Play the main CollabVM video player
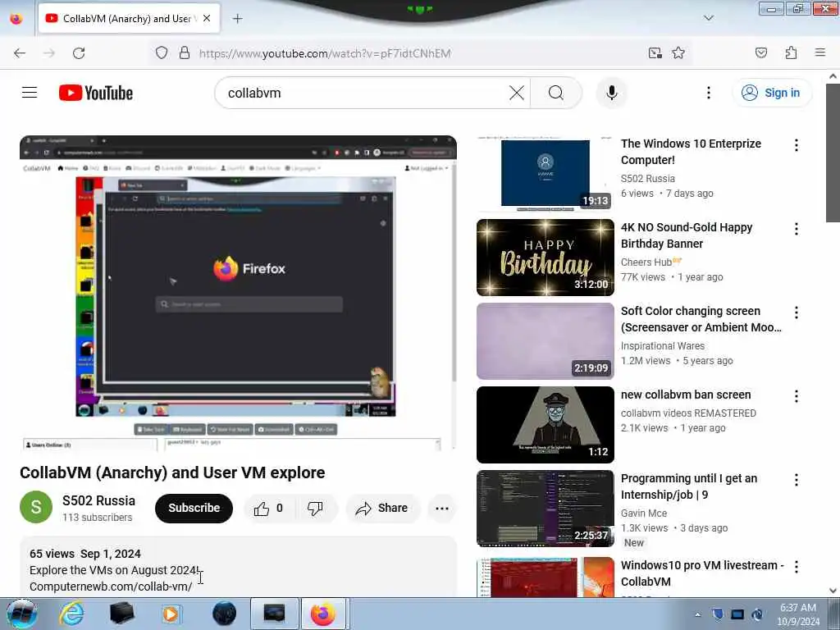Image resolution: width=840 pixels, height=630 pixels. (x=238, y=293)
